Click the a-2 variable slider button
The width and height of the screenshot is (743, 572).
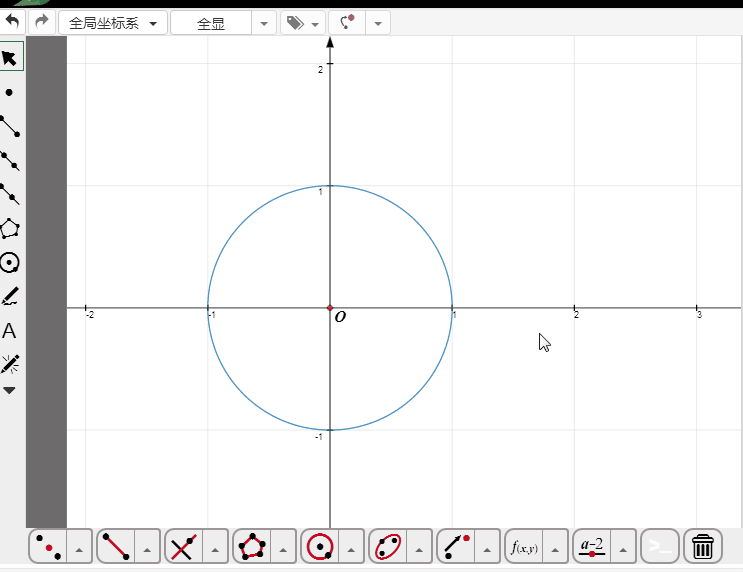[592, 547]
